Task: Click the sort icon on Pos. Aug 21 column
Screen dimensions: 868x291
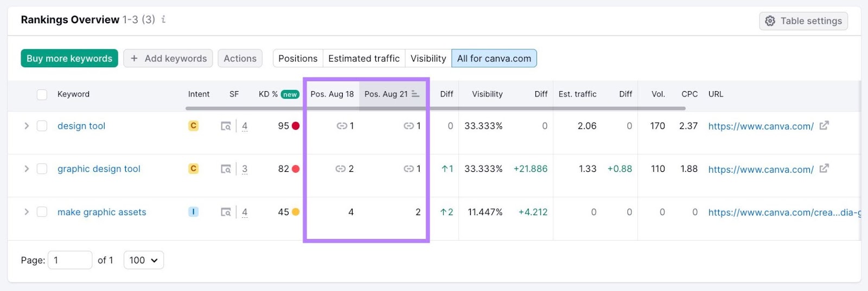Action: 416,94
